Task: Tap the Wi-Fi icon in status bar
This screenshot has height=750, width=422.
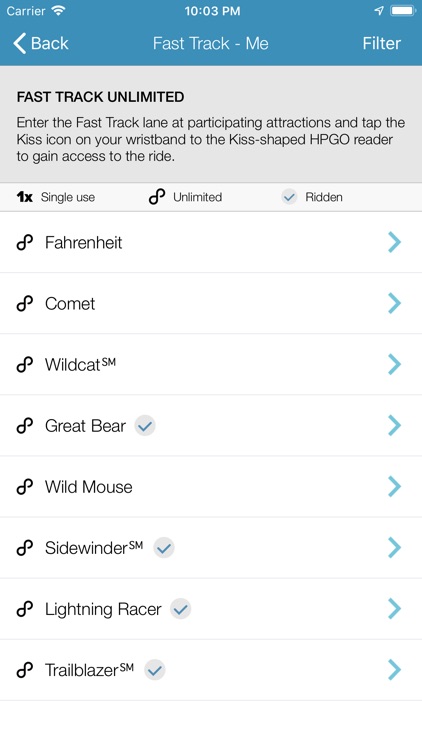Action: tap(58, 11)
